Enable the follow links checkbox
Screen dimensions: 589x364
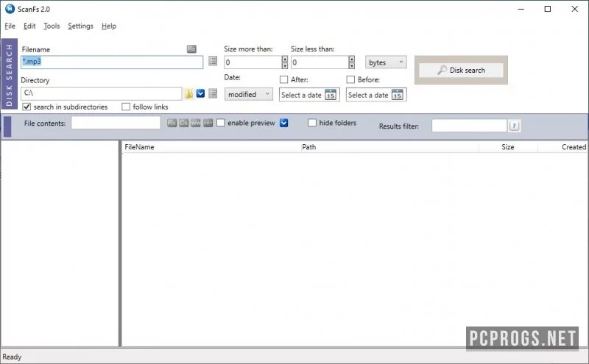[126, 107]
